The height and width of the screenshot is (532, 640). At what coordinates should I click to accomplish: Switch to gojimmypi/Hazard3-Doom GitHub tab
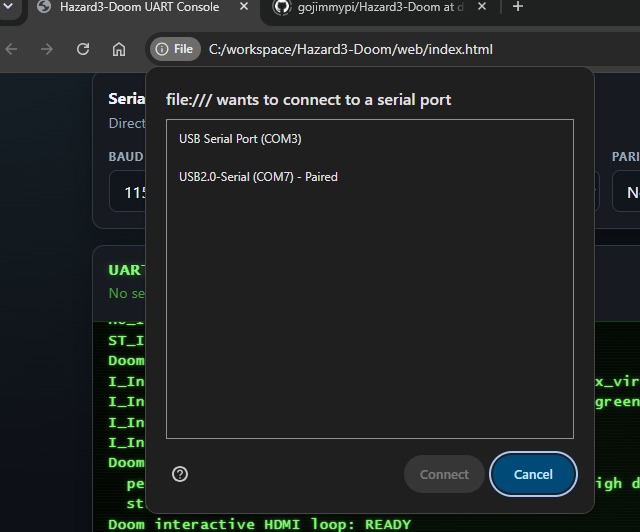tap(380, 7)
